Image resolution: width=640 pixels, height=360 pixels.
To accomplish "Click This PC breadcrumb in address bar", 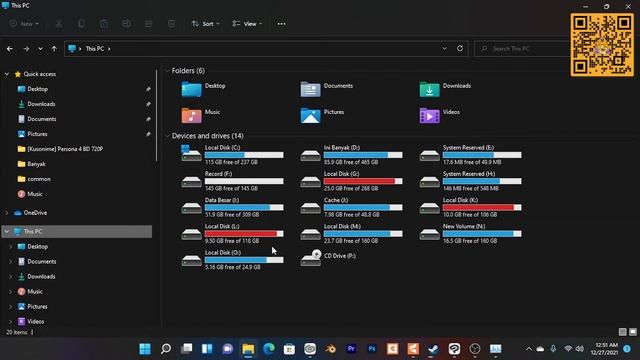I will pyautogui.click(x=95, y=49).
